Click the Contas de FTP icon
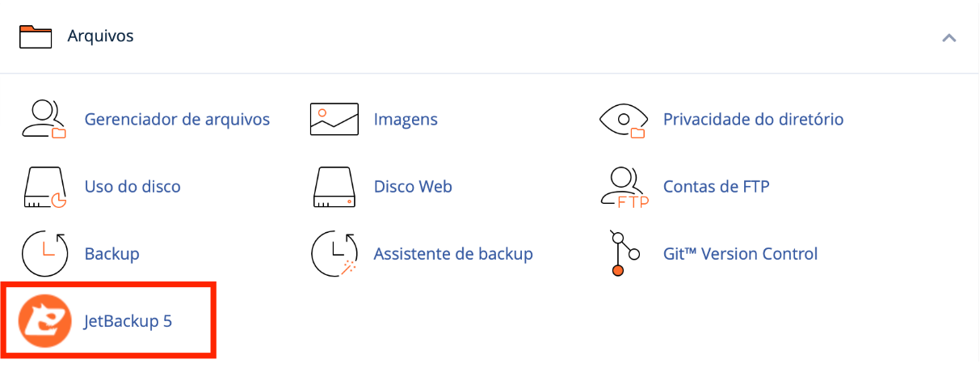This screenshot has height=368, width=980. coord(623,187)
